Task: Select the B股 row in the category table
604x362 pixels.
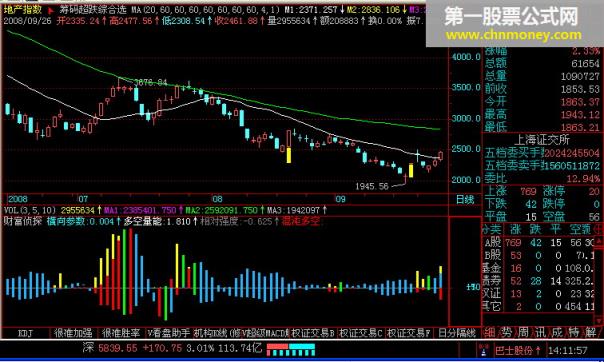Action: pyautogui.click(x=538, y=255)
